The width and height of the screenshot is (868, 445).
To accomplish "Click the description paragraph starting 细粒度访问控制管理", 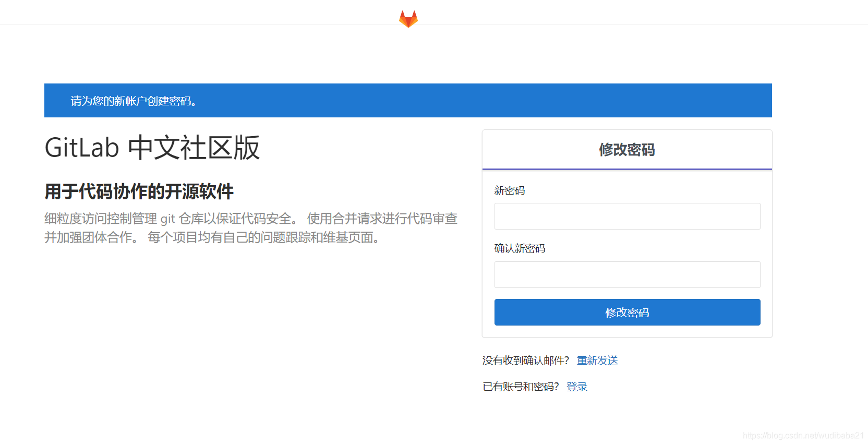I will (251, 228).
